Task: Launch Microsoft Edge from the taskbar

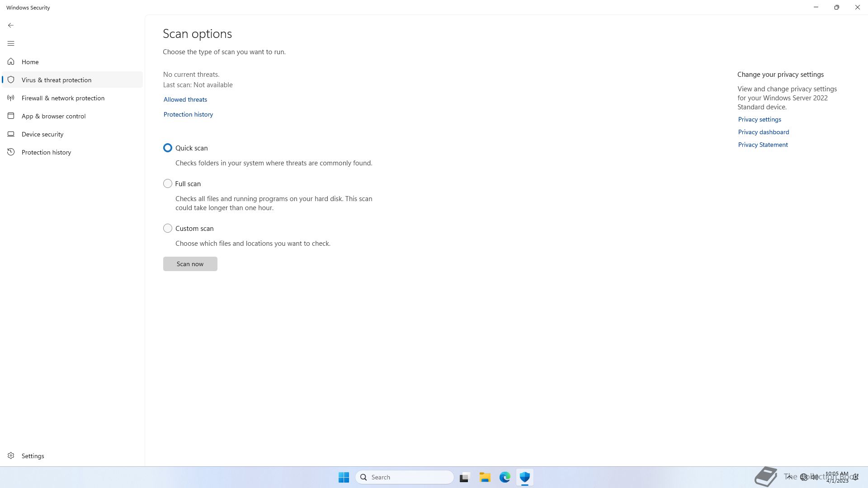Action: 505,477
